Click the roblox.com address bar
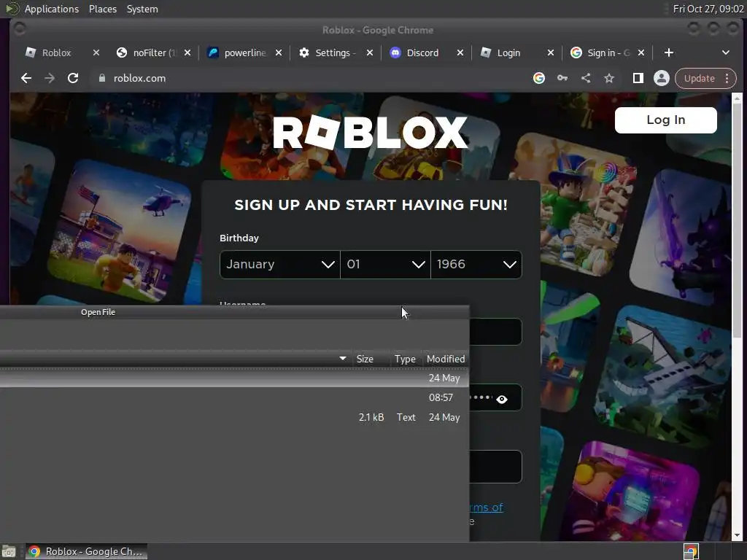 (x=309, y=78)
